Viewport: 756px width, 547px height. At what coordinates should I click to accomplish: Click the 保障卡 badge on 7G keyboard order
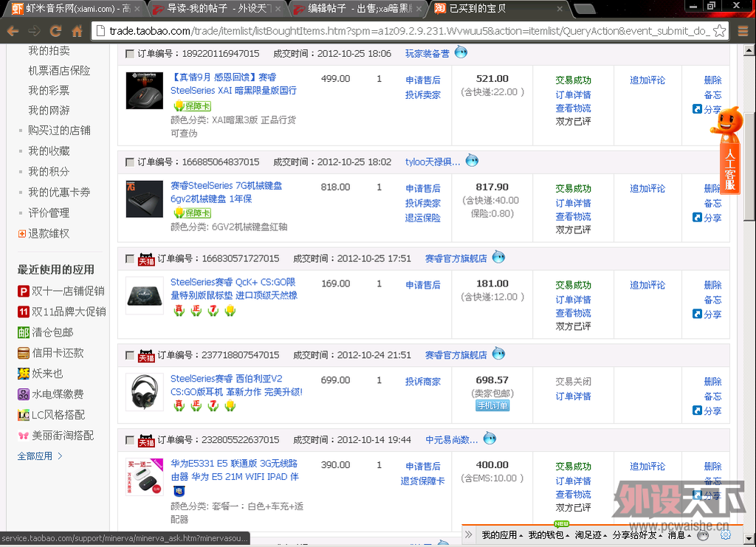point(193,213)
